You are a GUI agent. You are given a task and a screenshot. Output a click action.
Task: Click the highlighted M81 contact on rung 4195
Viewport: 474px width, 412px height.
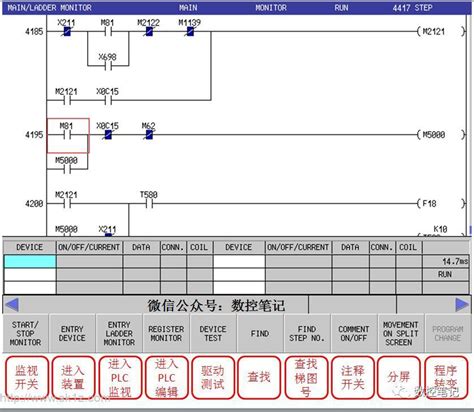(68, 135)
